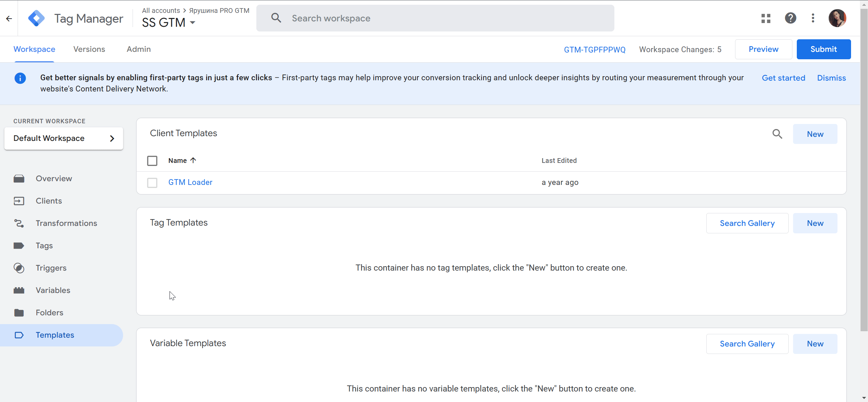
Task: Expand the SS GTM container dropdown
Action: click(x=193, y=23)
